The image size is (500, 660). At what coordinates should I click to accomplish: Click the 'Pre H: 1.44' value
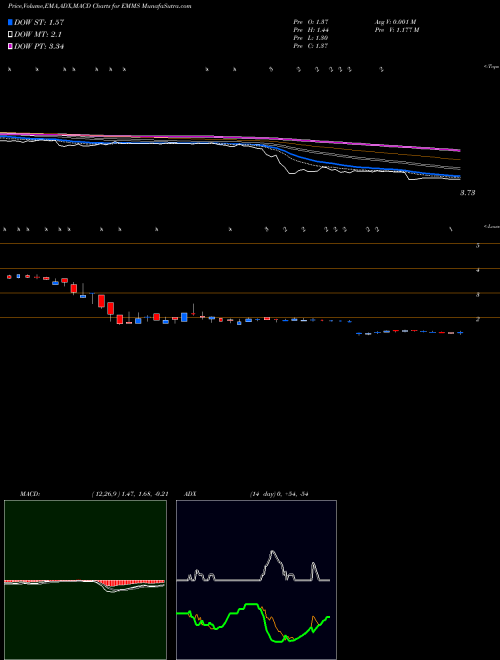pos(311,30)
